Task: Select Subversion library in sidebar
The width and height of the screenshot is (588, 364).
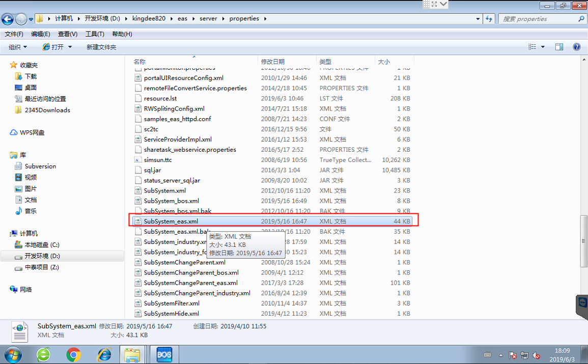Action: click(36, 166)
